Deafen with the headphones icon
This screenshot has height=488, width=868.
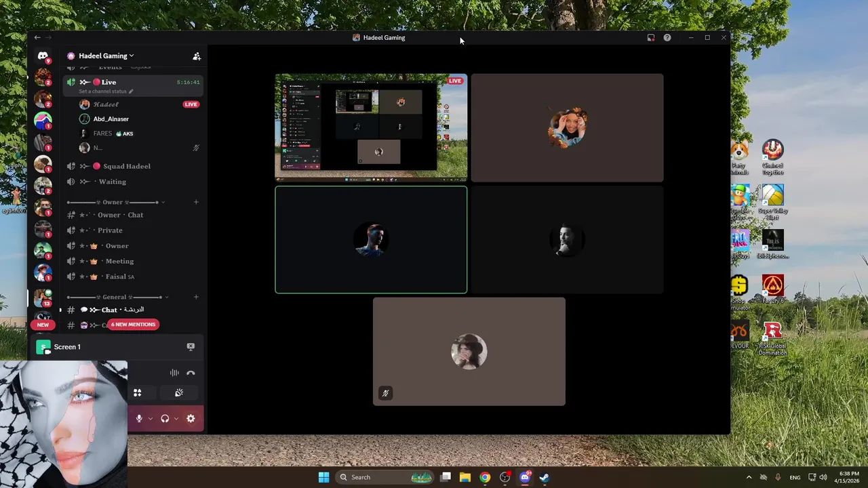[x=165, y=419]
